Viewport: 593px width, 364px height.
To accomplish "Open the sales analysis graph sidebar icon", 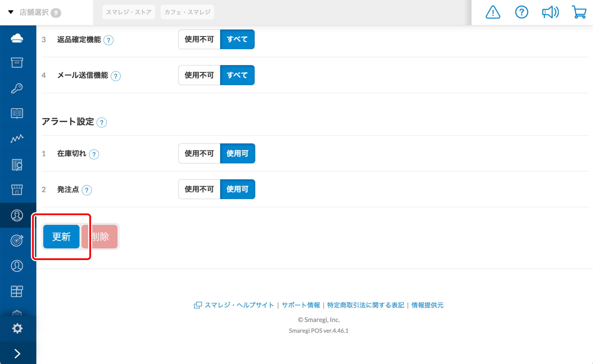I will pyautogui.click(x=17, y=139).
